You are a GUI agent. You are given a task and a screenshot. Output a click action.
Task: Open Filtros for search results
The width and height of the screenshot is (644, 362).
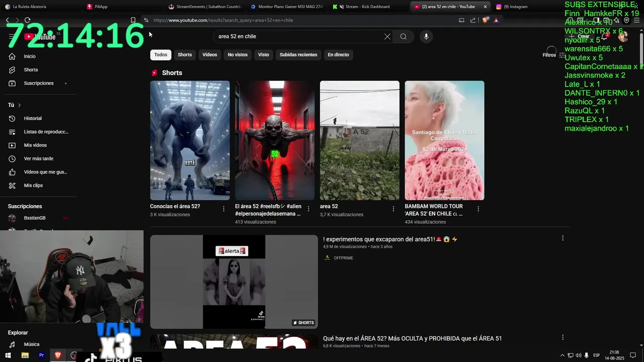pyautogui.click(x=553, y=55)
